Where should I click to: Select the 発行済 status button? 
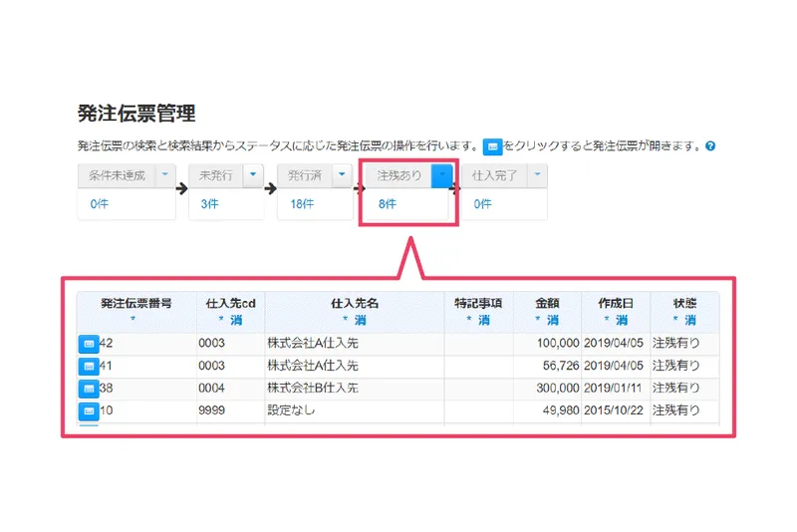305,175
